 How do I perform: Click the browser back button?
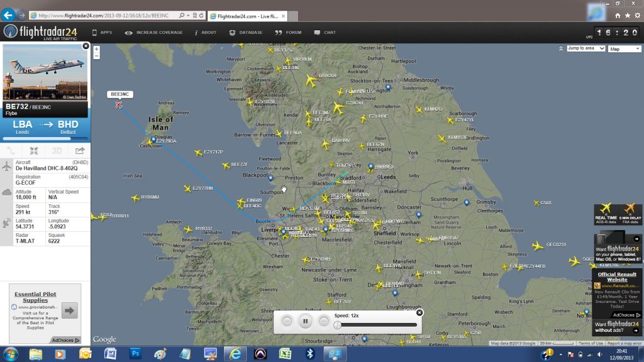click(8, 15)
